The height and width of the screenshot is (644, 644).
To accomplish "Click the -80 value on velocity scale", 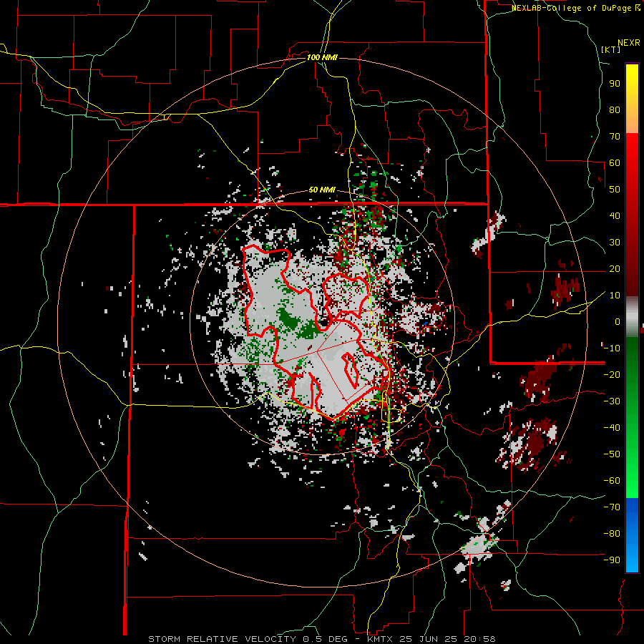I will pyautogui.click(x=612, y=534).
